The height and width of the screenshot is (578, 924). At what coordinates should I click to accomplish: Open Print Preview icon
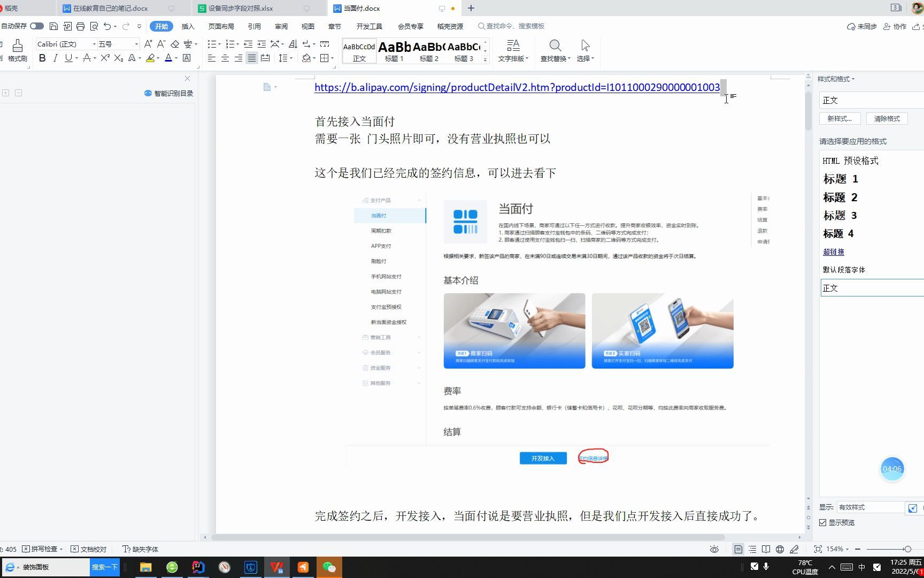point(94,26)
